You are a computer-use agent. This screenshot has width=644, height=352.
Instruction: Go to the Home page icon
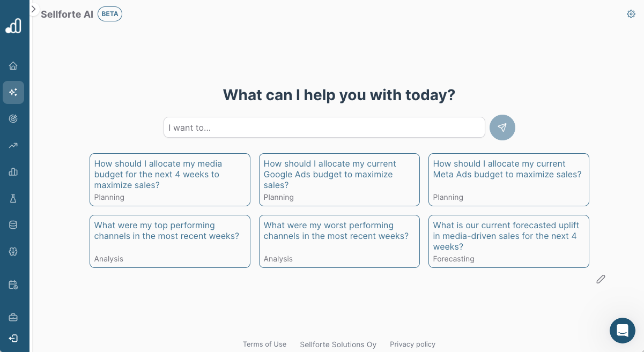pos(13,66)
